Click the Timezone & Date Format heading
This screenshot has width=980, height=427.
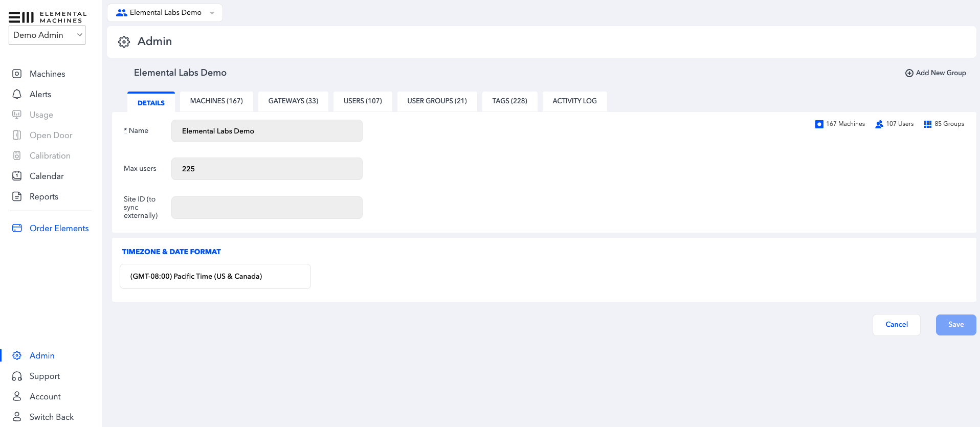pyautogui.click(x=171, y=252)
